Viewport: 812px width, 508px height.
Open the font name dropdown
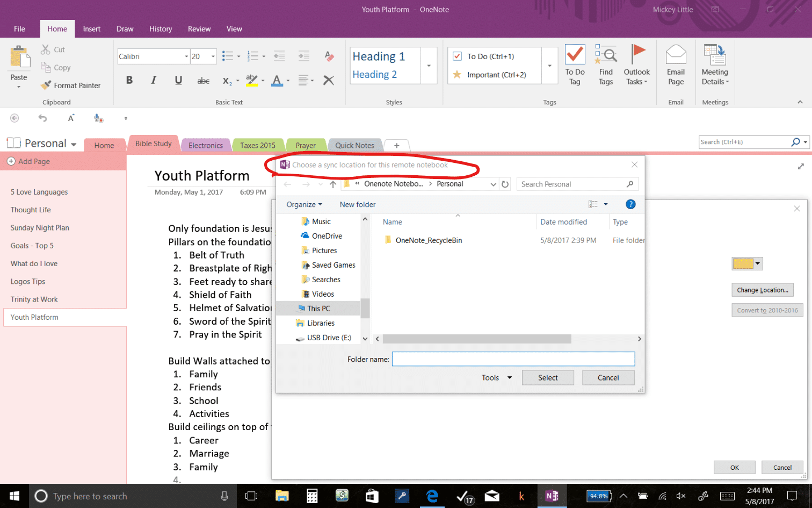pyautogui.click(x=186, y=56)
